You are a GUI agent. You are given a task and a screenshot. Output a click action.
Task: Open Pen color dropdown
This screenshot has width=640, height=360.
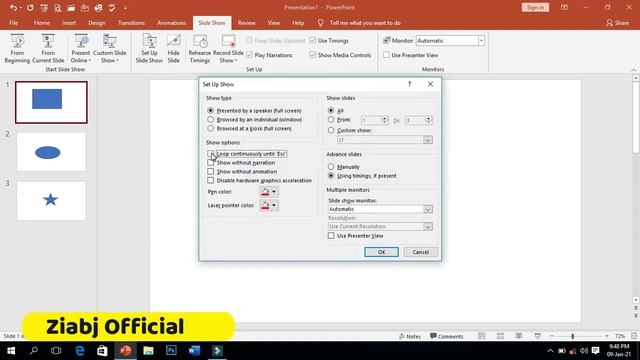point(274,192)
